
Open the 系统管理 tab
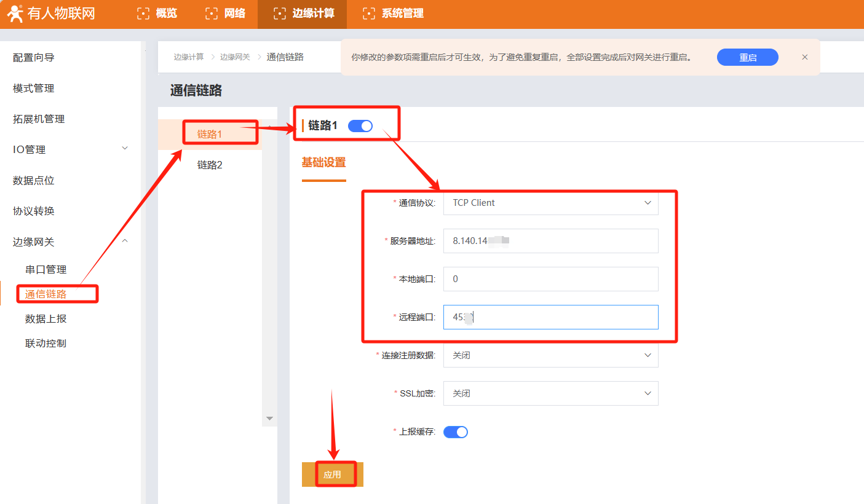coord(393,14)
